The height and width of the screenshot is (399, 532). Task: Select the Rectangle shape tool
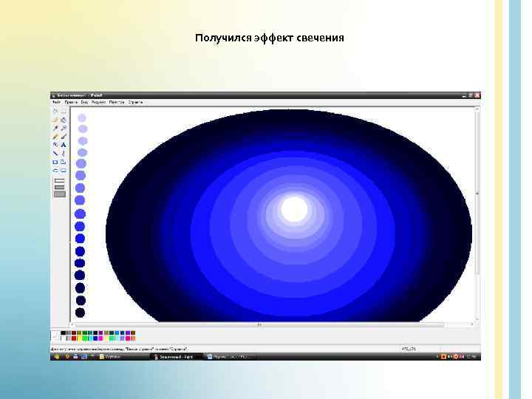55,162
